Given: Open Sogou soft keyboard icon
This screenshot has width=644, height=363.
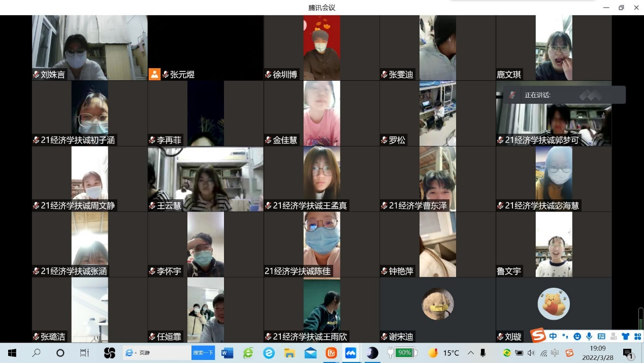Looking at the screenshot, I should (x=601, y=336).
